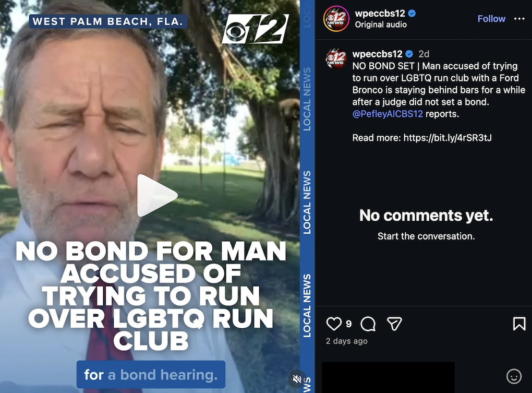Click the 2 days ago timestamp
Viewport: 532px width, 393px height.
346,341
